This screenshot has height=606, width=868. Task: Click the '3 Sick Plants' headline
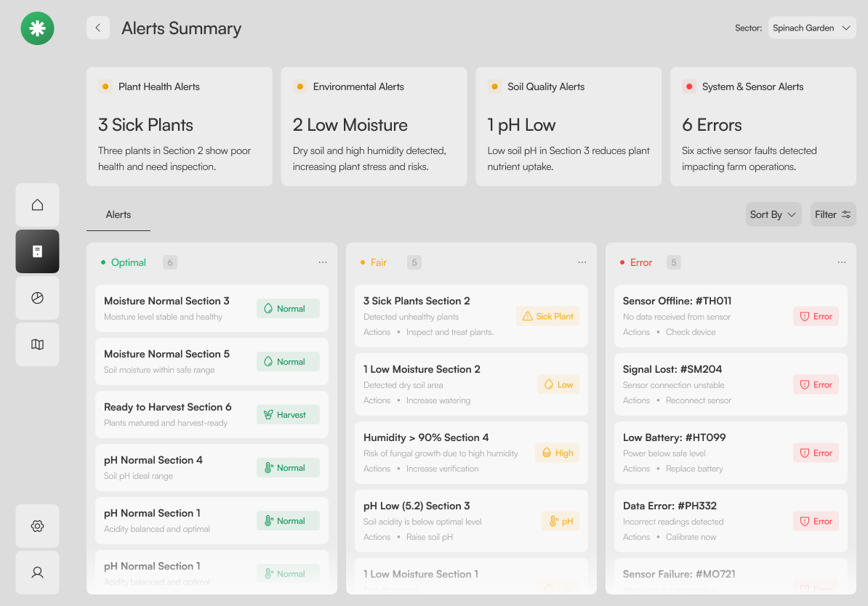coord(145,125)
